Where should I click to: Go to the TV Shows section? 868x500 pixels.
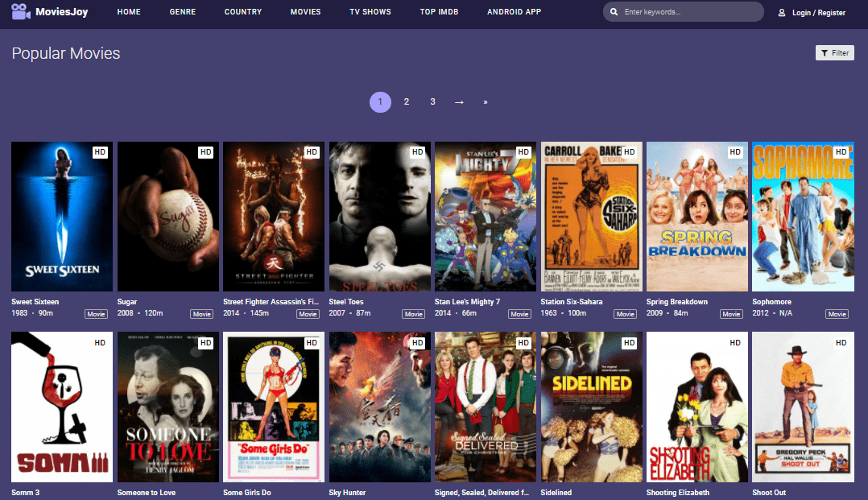pos(370,11)
